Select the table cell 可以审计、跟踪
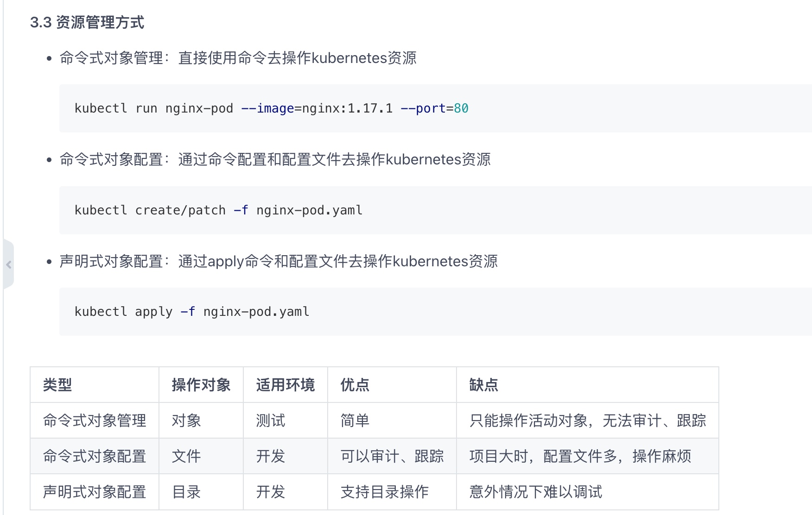Viewport: 812px width, 515px height. 392,456
